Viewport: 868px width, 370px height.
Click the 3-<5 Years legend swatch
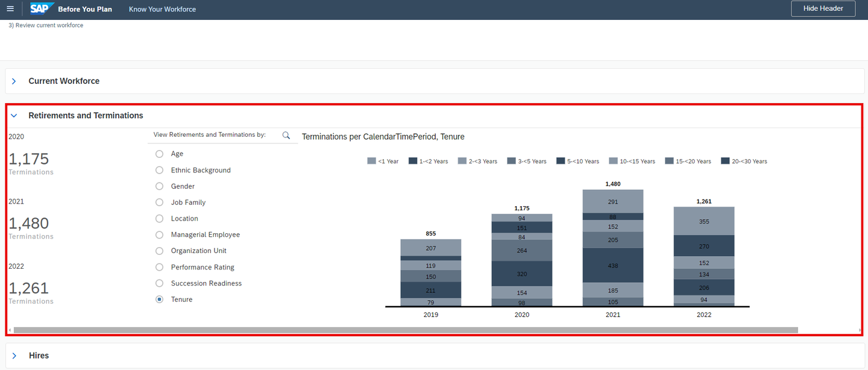coord(511,161)
